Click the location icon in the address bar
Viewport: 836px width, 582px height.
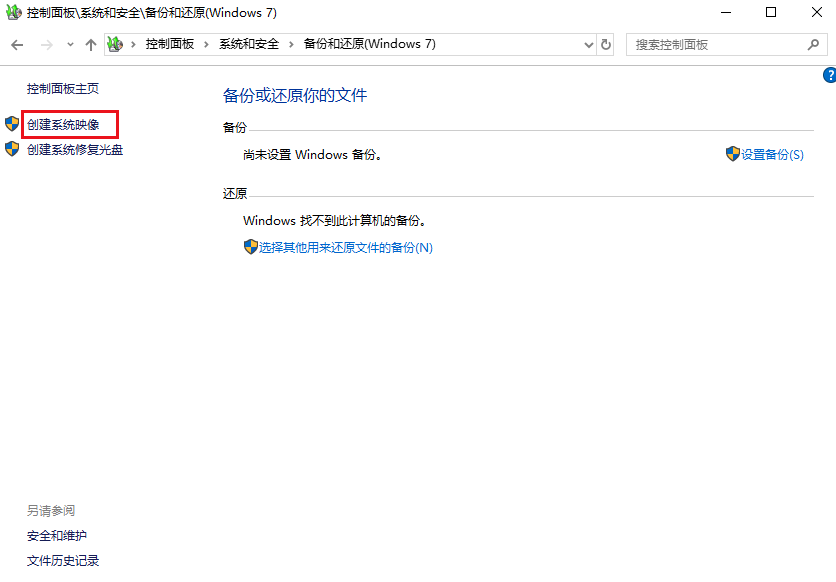click(115, 45)
